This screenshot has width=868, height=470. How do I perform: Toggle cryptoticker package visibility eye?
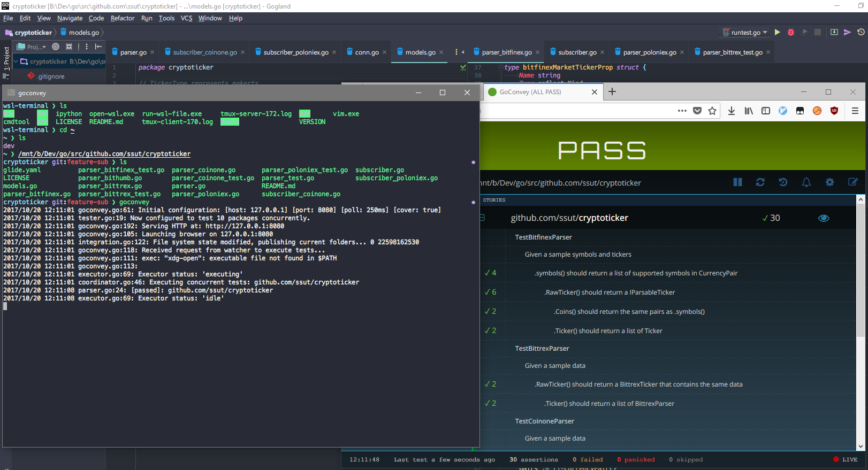[x=824, y=218]
